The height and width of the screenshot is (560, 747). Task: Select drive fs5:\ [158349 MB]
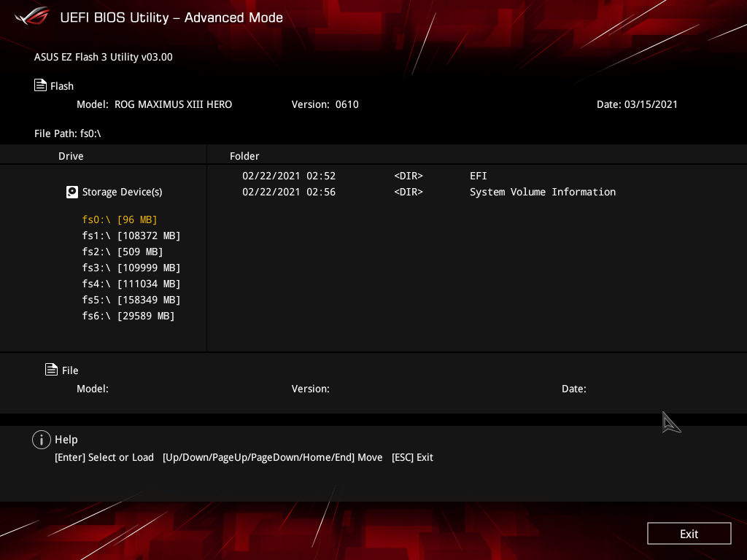131,300
